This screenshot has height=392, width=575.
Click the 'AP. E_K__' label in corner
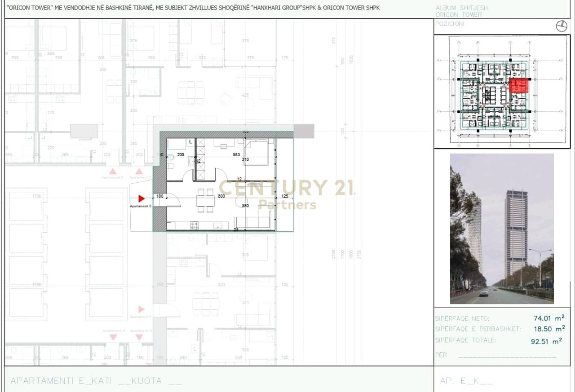(466, 381)
